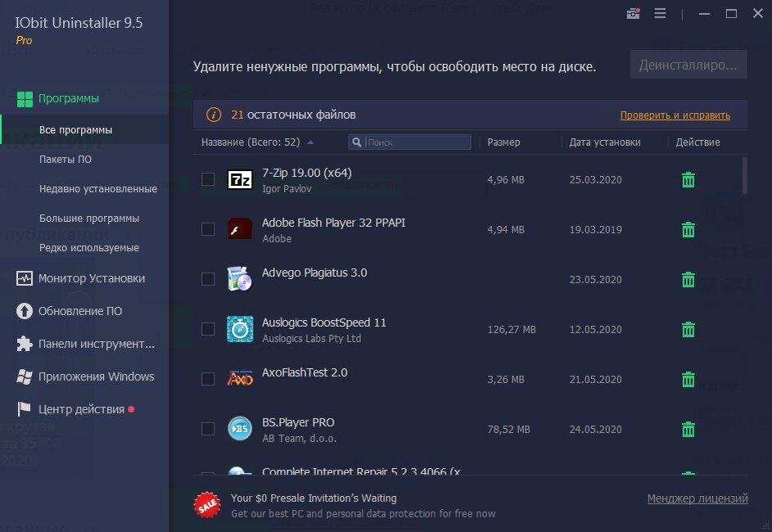
Task: Click the trash icon for Adobe Flash Player
Action: pos(688,229)
